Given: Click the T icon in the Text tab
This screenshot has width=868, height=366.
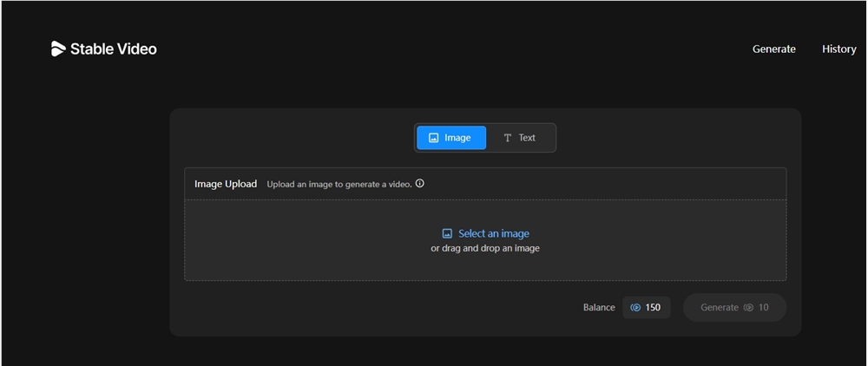Looking at the screenshot, I should click(508, 138).
